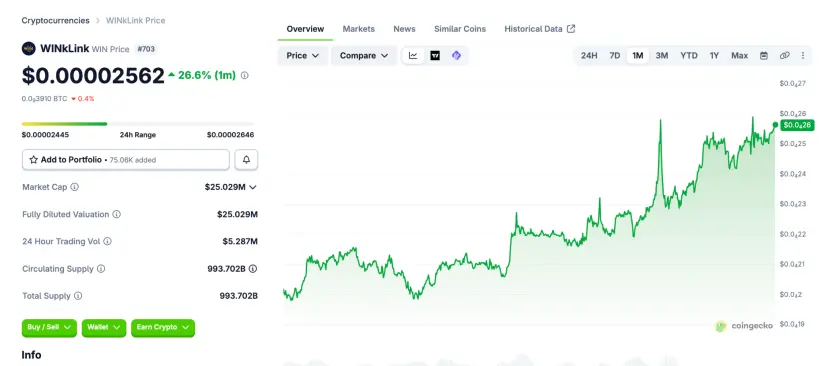
Task: Click Circulating Supply info icon
Action: [x=101, y=269]
